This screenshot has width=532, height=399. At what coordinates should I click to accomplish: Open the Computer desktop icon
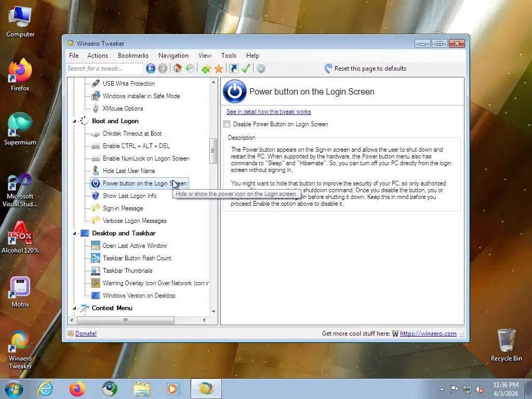(x=20, y=22)
